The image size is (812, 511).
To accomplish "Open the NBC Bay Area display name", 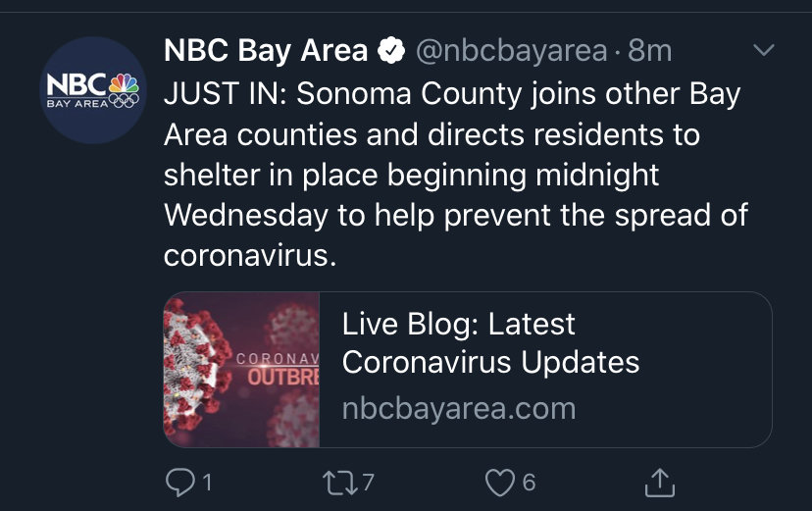I will [266, 51].
